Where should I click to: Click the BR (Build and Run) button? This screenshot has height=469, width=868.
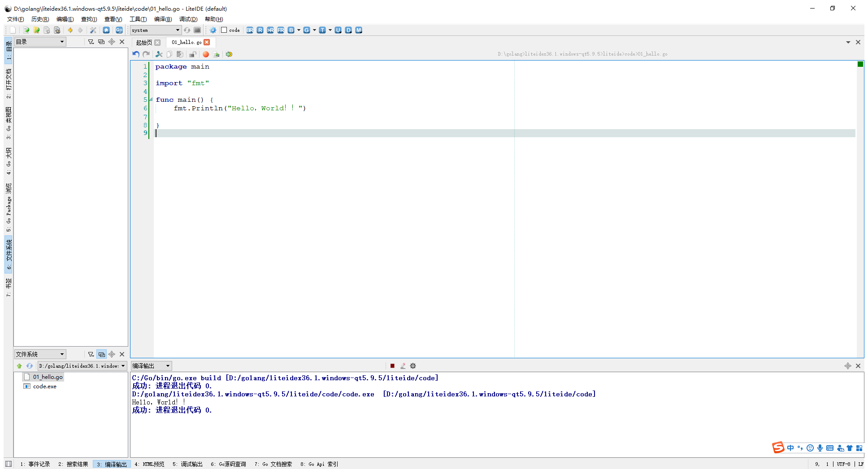[250, 30]
